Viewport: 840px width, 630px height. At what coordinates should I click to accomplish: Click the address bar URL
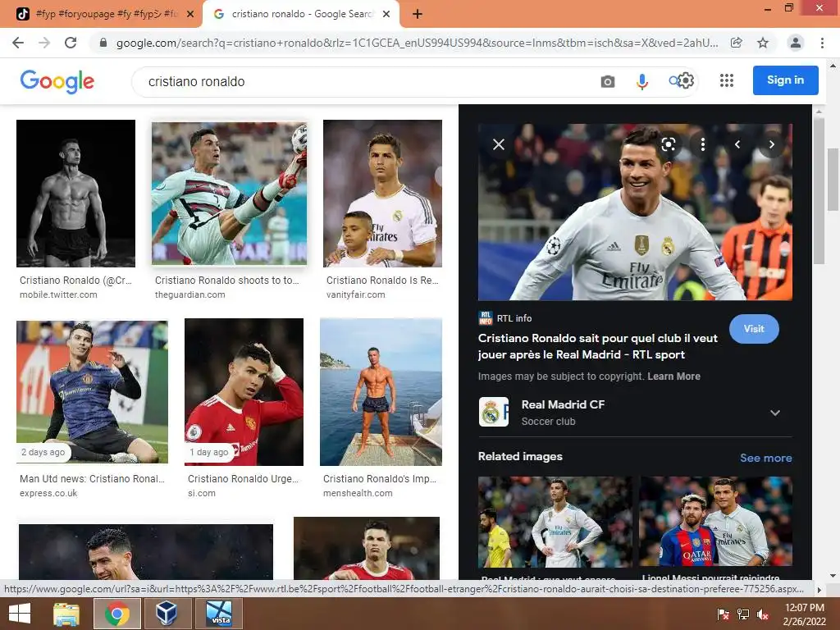coord(417,43)
